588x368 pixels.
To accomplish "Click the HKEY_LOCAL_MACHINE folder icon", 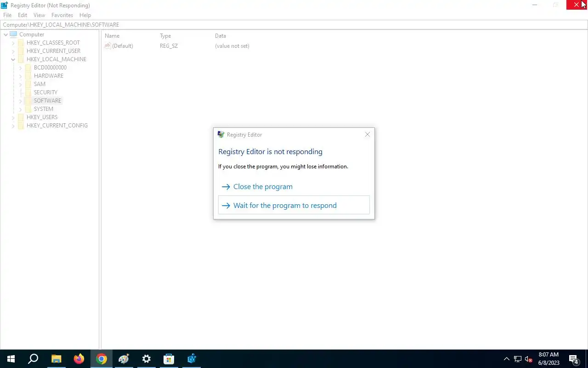I will point(21,59).
